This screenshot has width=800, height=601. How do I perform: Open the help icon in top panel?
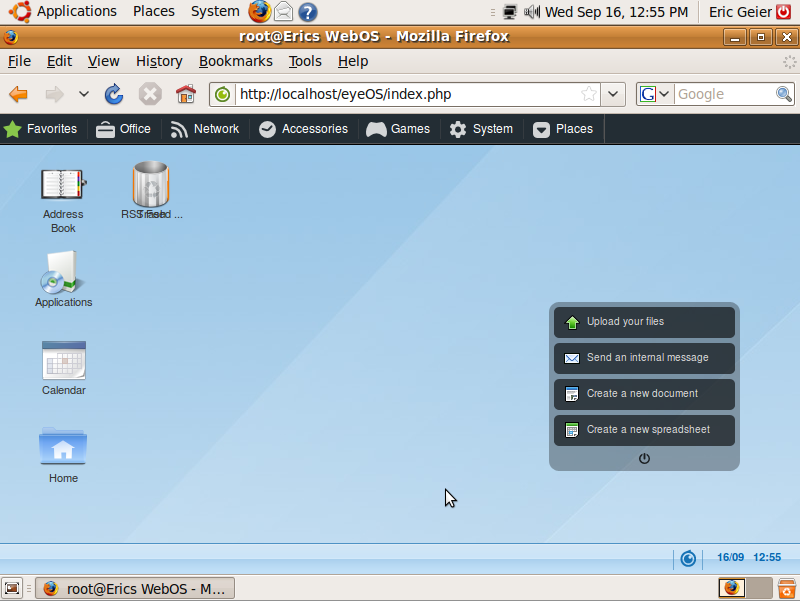pos(308,12)
